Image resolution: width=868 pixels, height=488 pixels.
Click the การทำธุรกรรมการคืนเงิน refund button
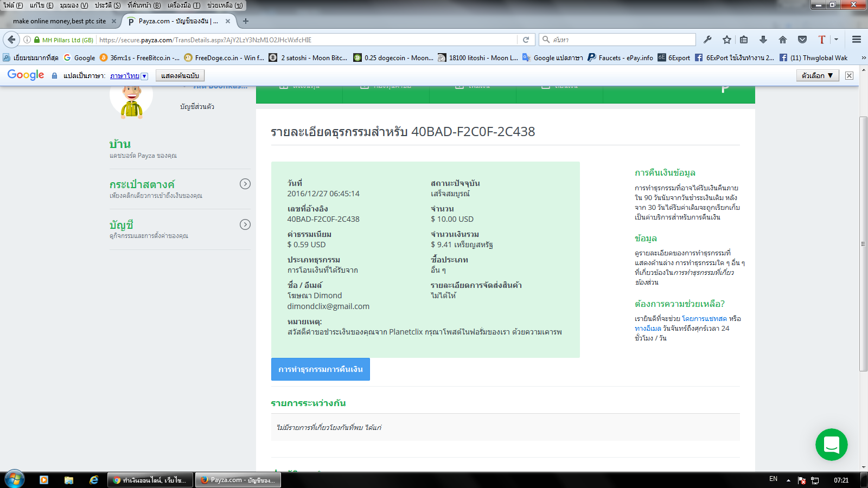coord(321,369)
